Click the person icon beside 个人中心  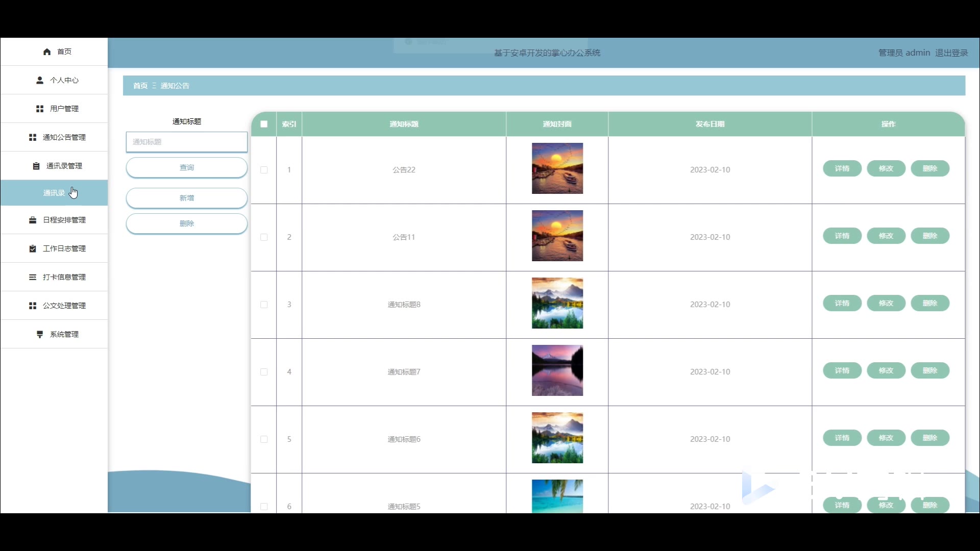pyautogui.click(x=40, y=80)
